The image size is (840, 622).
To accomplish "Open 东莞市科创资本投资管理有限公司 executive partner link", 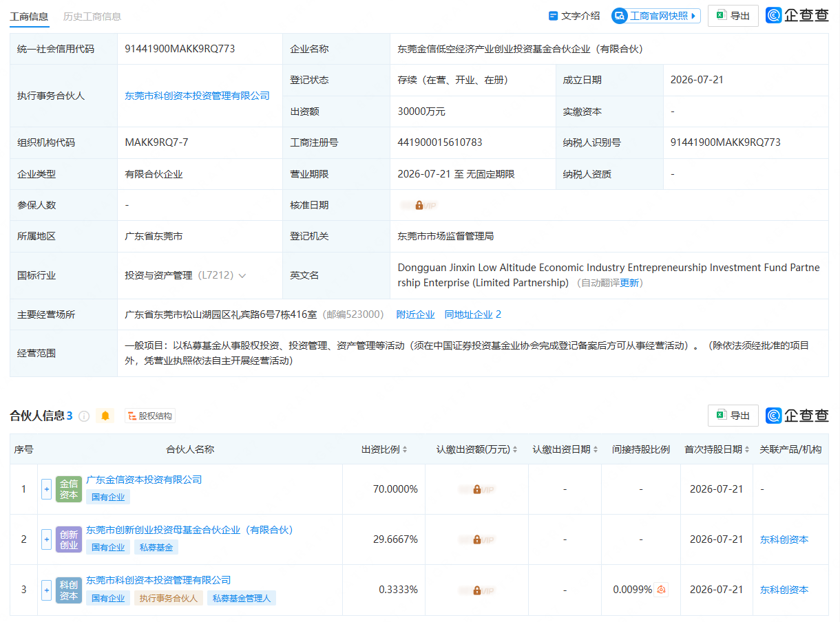I will pyautogui.click(x=197, y=96).
